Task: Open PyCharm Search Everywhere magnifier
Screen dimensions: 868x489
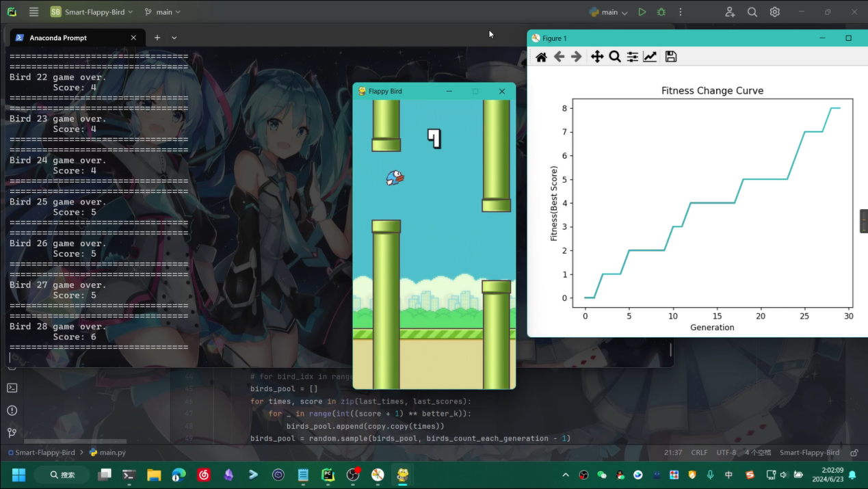Action: coord(752,12)
